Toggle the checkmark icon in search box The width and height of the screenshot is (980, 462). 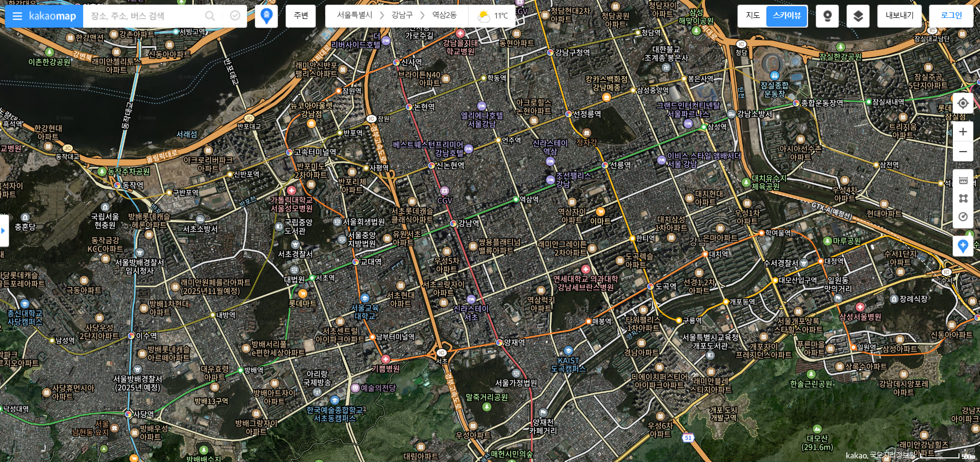click(x=235, y=16)
